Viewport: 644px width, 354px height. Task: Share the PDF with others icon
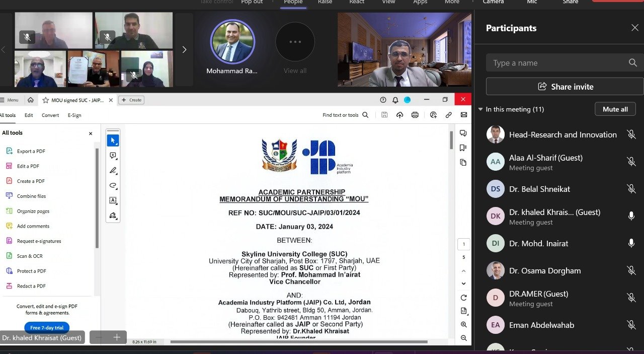433,115
